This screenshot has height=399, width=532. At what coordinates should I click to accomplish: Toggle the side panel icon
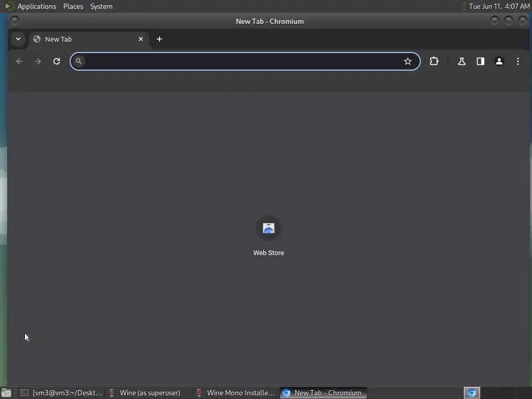pyautogui.click(x=481, y=61)
